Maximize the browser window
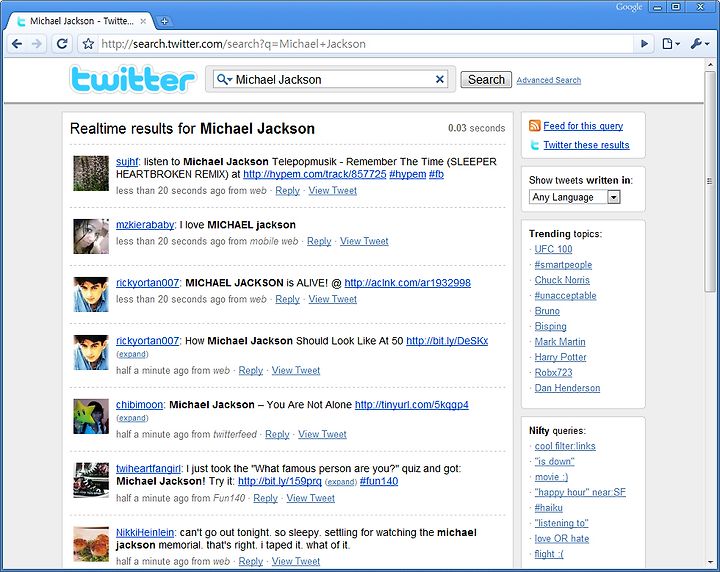The height and width of the screenshot is (572, 720). click(x=676, y=7)
